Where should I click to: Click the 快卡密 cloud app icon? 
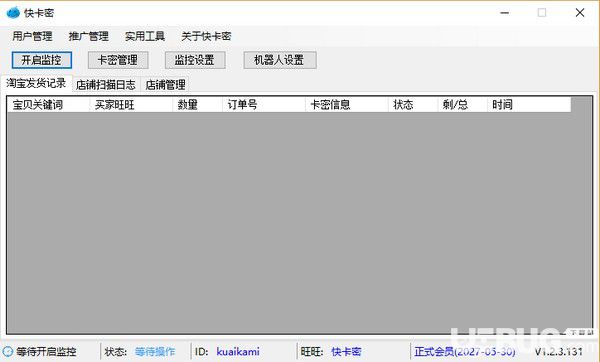tap(13, 13)
